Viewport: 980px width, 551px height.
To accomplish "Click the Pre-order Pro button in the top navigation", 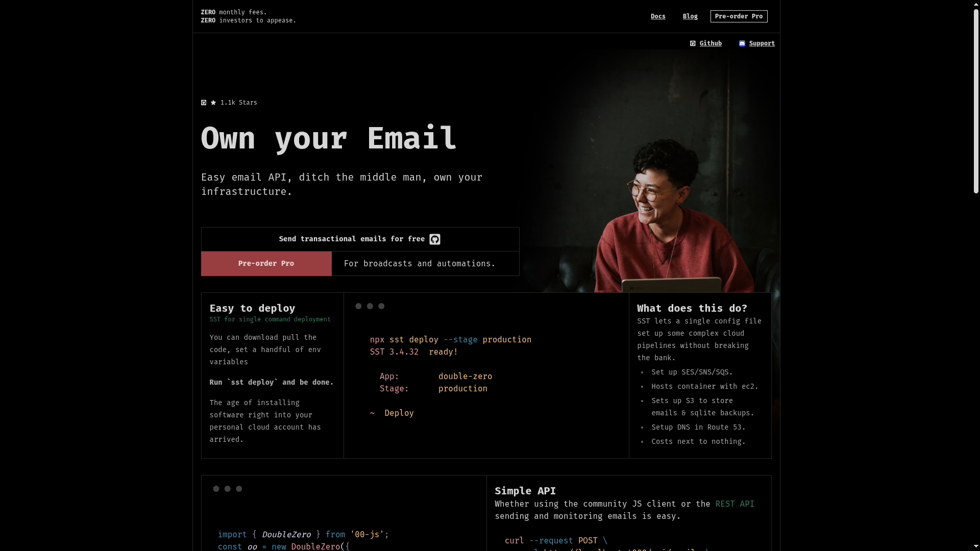I will coord(739,16).
